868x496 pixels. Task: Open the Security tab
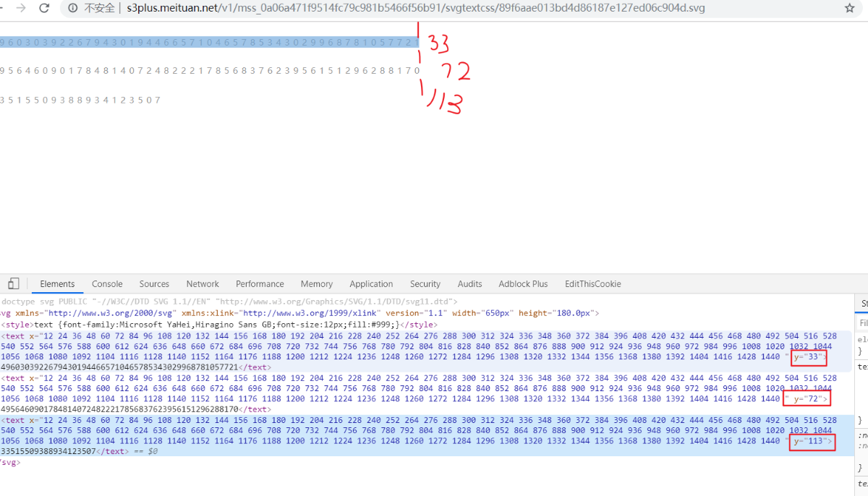(x=425, y=284)
